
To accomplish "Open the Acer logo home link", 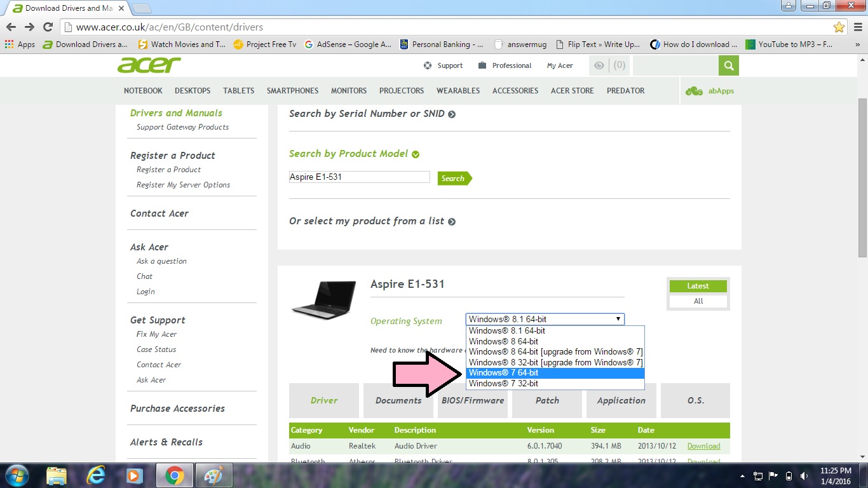I will point(149,65).
